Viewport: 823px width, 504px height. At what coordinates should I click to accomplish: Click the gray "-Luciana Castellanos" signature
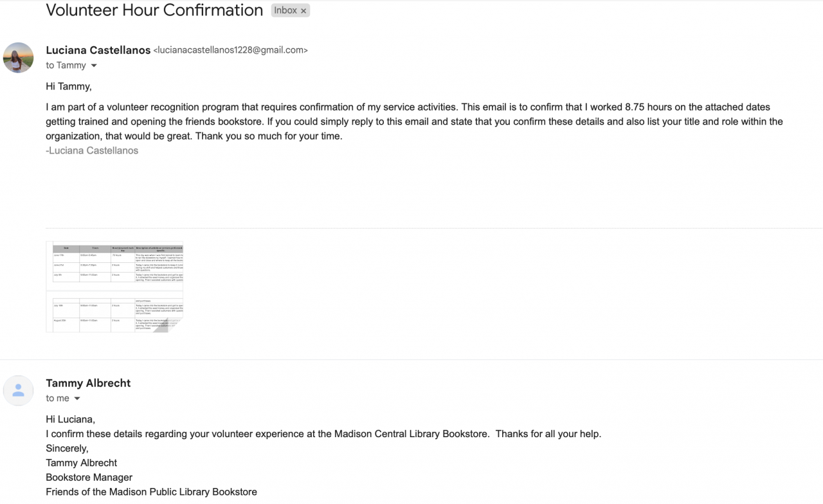[92, 150]
